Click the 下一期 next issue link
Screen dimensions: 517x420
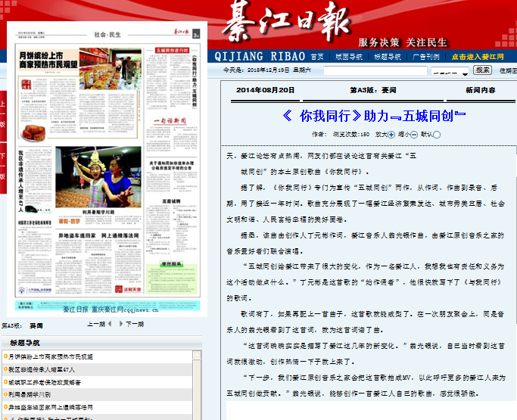click(135, 324)
